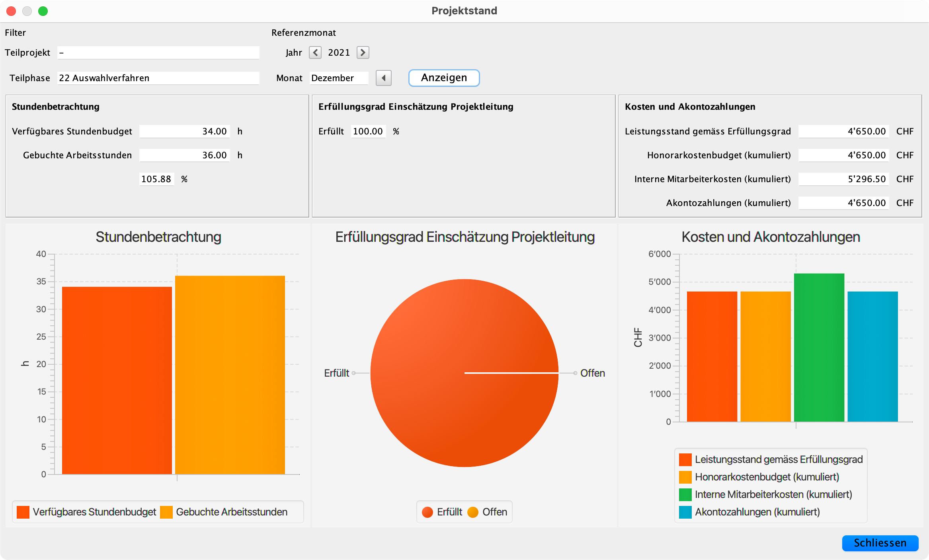Open the Teilphase combo box
Viewport: 929px width, 560px height.
(x=158, y=78)
